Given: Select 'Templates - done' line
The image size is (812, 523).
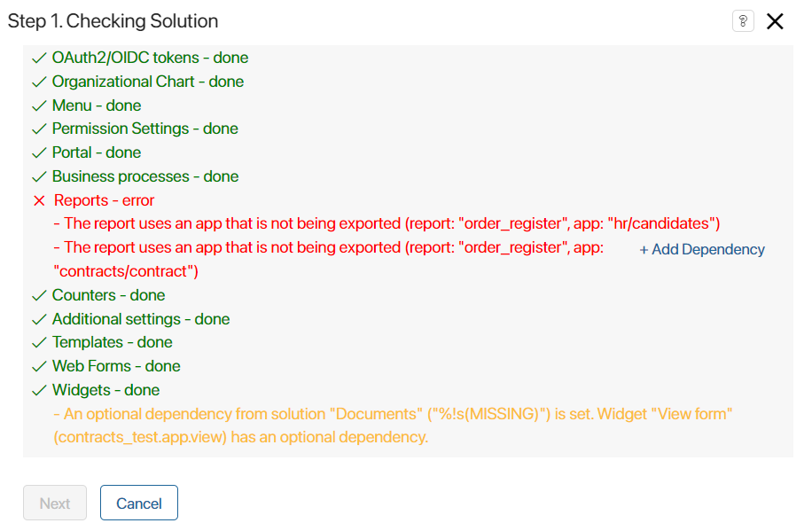Looking at the screenshot, I should click(x=113, y=342).
